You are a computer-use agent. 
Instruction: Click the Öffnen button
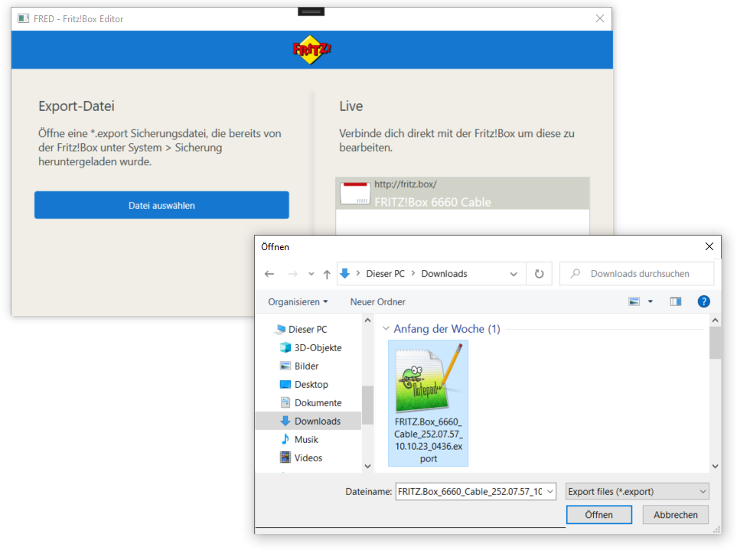598,515
